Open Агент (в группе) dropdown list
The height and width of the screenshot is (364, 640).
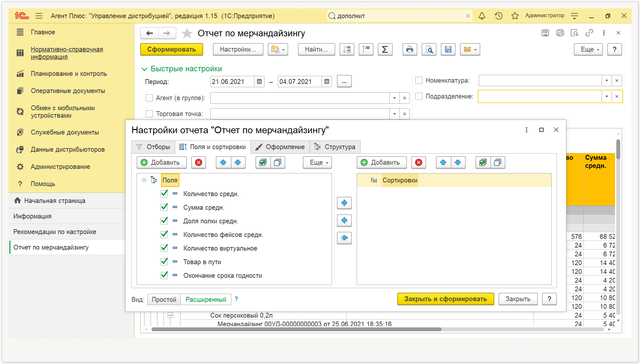(394, 98)
